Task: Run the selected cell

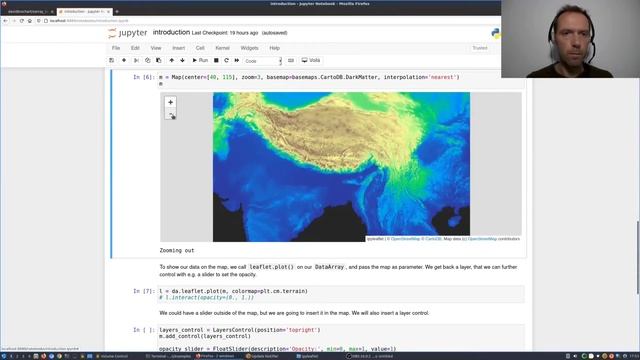Action: 200,60
